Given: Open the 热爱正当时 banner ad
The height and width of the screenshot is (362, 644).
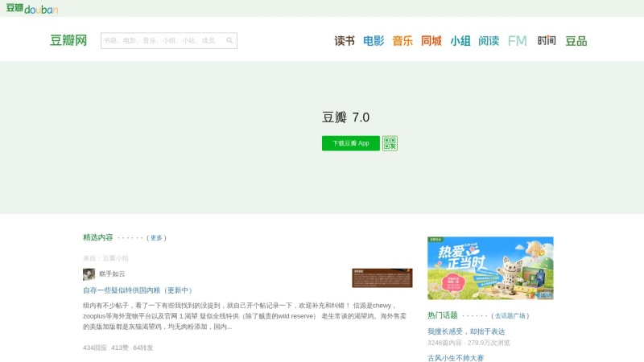Looking at the screenshot, I should tap(490, 268).
